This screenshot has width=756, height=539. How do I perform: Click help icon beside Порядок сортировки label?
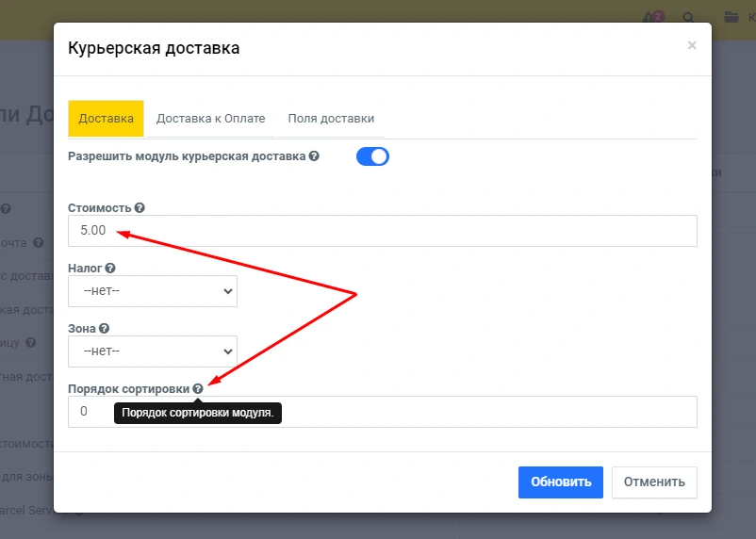(x=198, y=388)
